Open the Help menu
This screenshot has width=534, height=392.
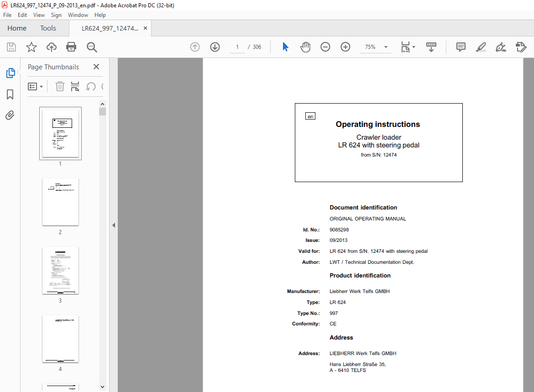tap(100, 15)
